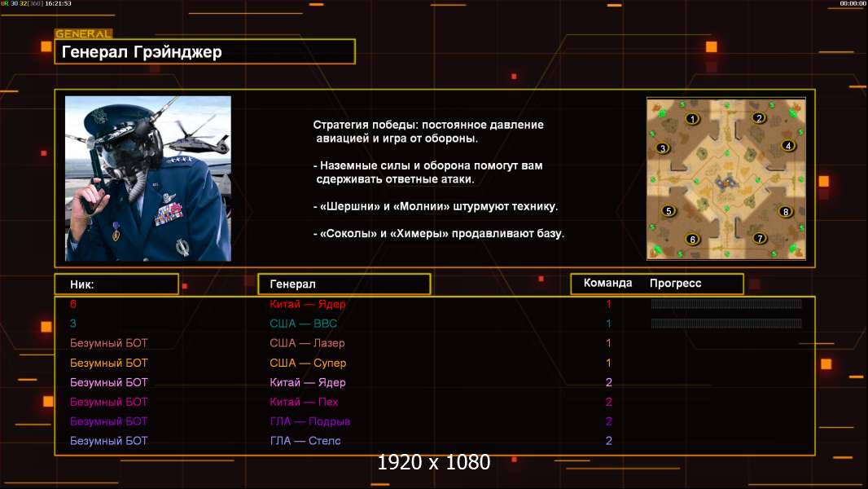Click the 'Ник:' column header
868x489 pixels.
(116, 284)
